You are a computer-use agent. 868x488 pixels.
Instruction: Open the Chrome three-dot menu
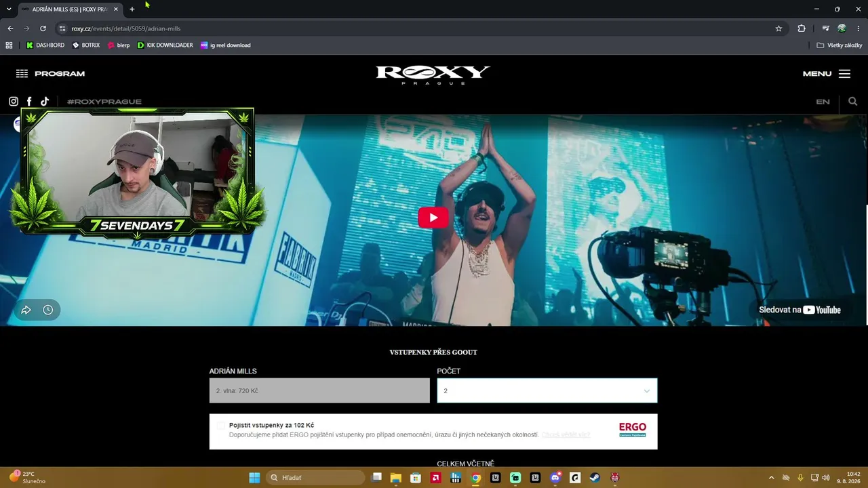(858, 28)
